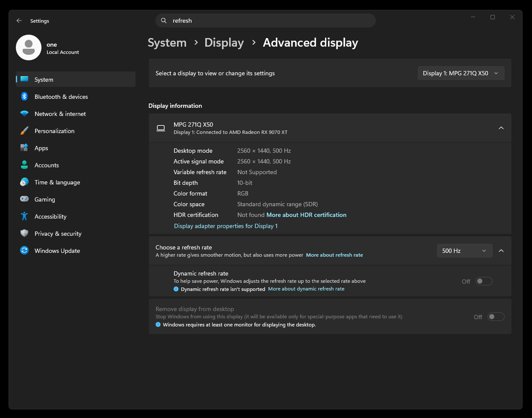Click the back arrow icon in Settings

coord(19,21)
